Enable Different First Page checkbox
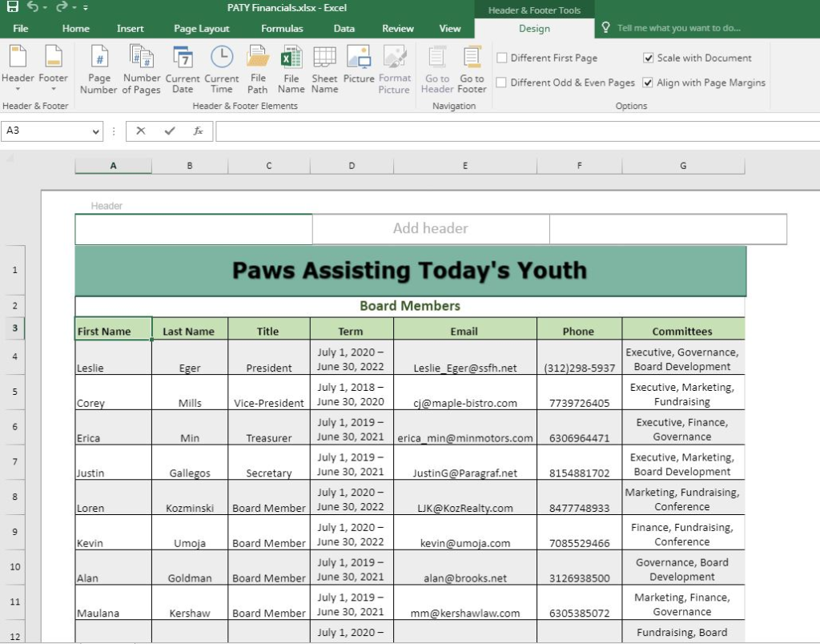The height and width of the screenshot is (644, 820). click(501, 58)
